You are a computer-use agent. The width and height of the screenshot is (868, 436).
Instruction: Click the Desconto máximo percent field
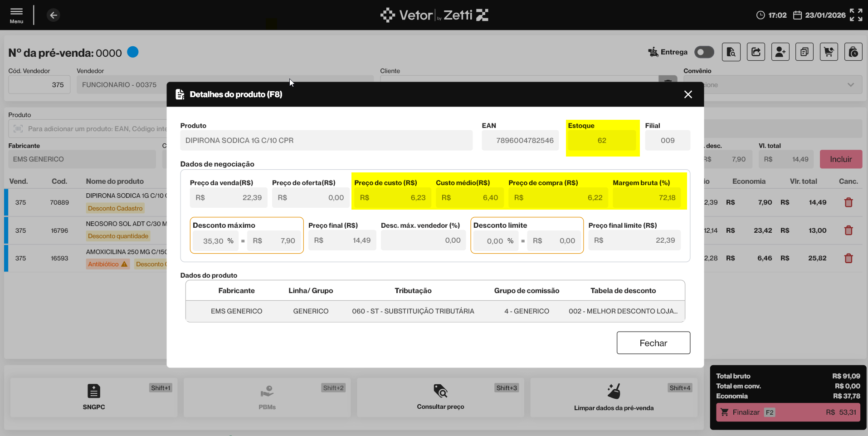[x=215, y=241]
